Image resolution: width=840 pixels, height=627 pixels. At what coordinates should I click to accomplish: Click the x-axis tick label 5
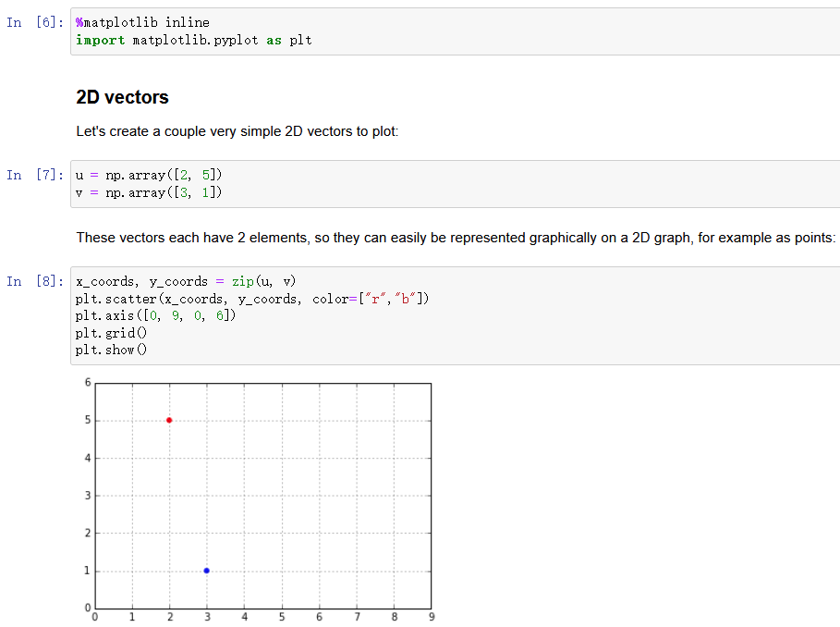tap(282, 617)
